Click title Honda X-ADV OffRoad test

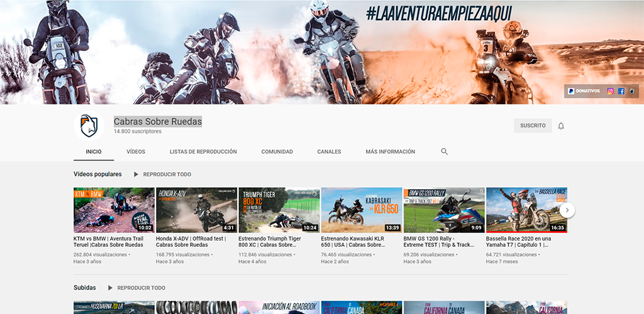pyautogui.click(x=191, y=241)
